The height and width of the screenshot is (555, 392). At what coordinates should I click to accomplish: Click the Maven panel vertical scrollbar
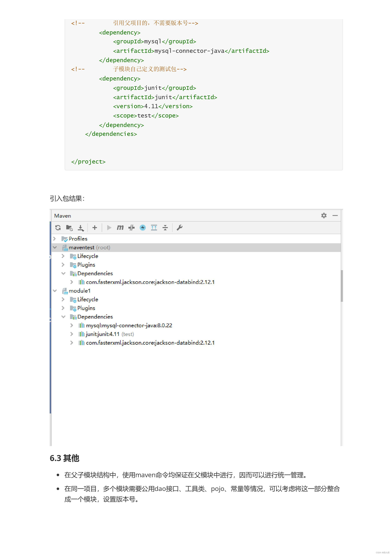point(342,286)
